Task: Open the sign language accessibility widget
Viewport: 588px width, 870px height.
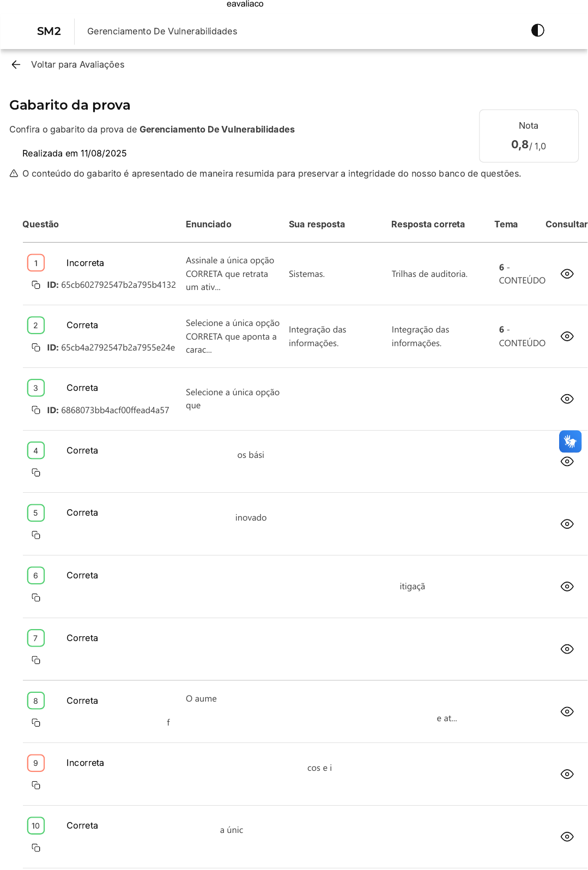Action: pyautogui.click(x=570, y=442)
